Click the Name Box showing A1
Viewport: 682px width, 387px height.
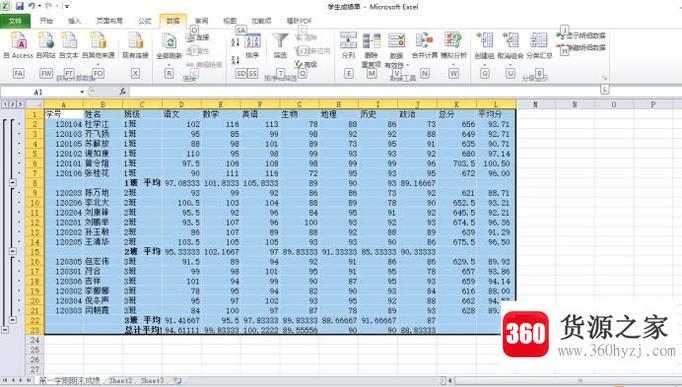click(x=39, y=92)
